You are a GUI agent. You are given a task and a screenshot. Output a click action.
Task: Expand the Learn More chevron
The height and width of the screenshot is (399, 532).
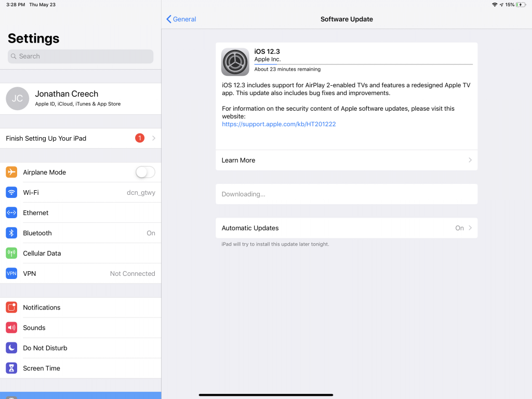pyautogui.click(x=470, y=160)
